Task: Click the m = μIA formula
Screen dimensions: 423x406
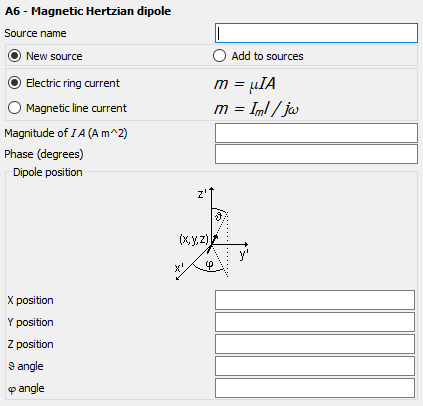Action: 245,84
